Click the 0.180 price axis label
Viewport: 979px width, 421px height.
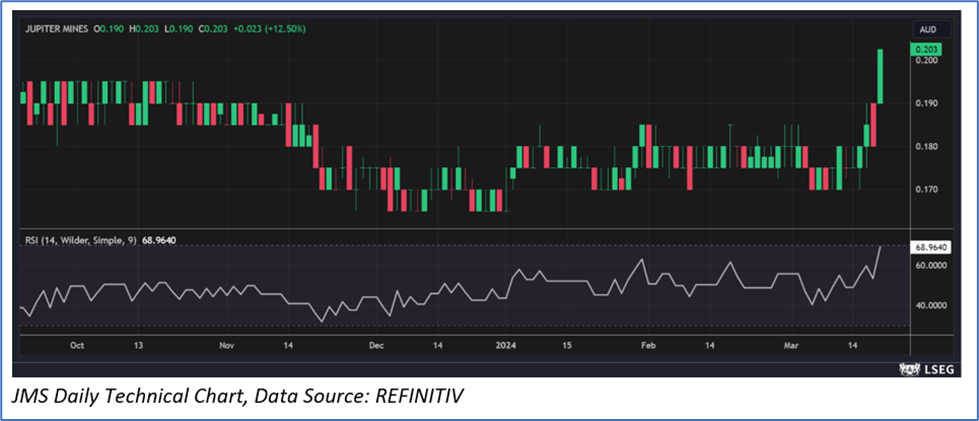927,147
